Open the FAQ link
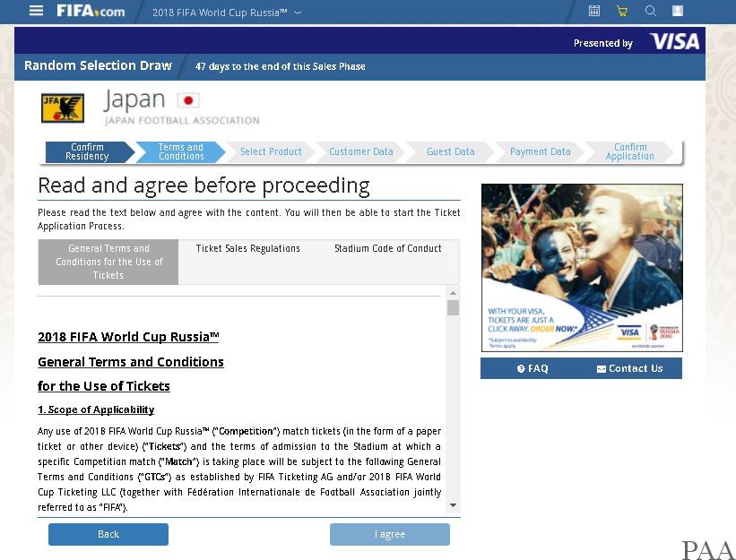Screen dimensions: 736x560 tap(533, 368)
